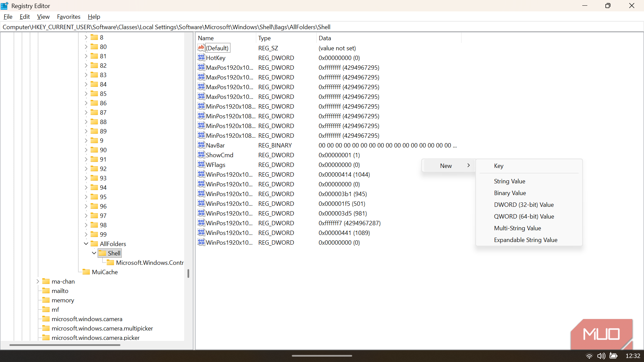Viewport: 644px width, 362px height.
Task: Collapse the Shell key
Action: click(94, 253)
